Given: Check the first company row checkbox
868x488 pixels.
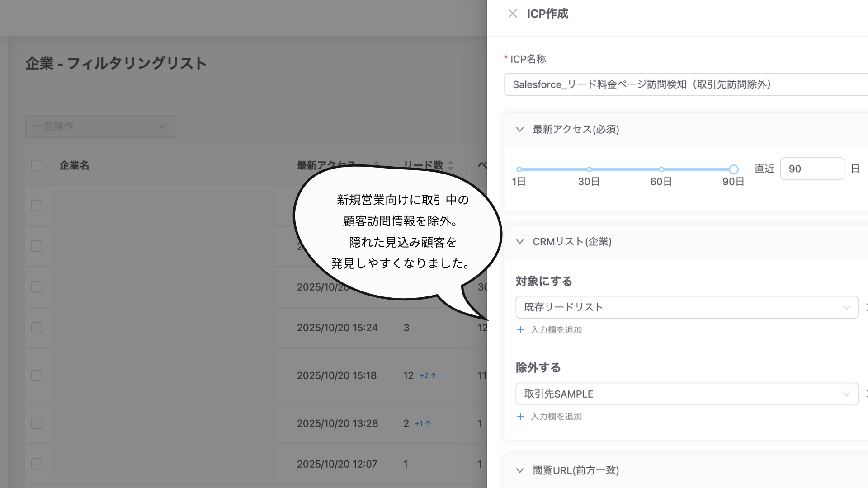Looking at the screenshot, I should [x=37, y=206].
